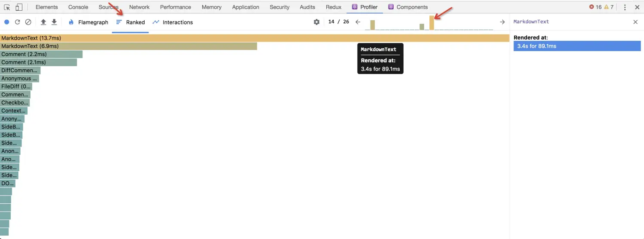The height and width of the screenshot is (239, 644).
Task: Open the DevTools kebab menu
Action: coord(625,7)
